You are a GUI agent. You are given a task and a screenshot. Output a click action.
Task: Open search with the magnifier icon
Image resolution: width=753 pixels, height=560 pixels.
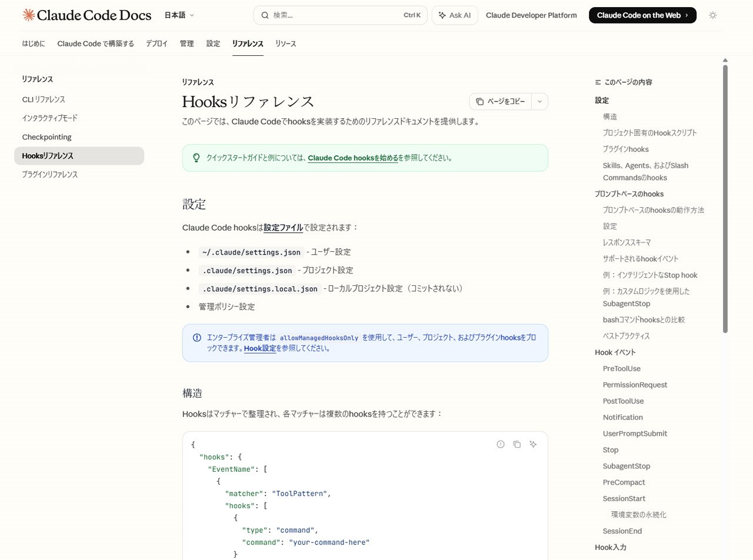[265, 15]
